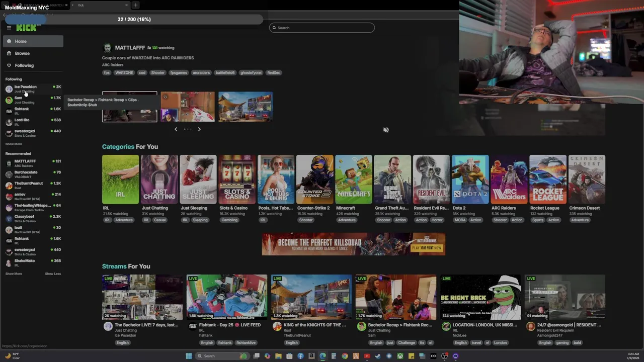Go to previous featured carousel slide

(x=176, y=129)
